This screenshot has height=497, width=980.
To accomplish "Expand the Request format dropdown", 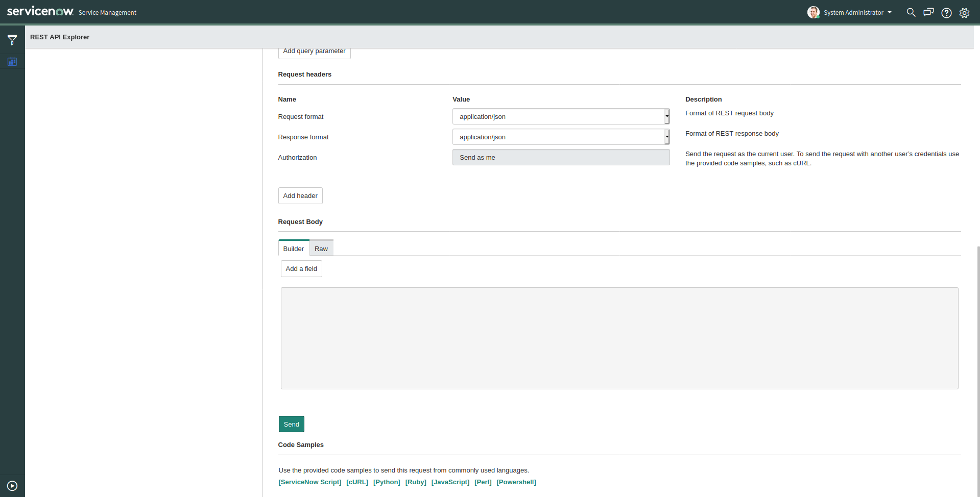I will [x=560, y=116].
